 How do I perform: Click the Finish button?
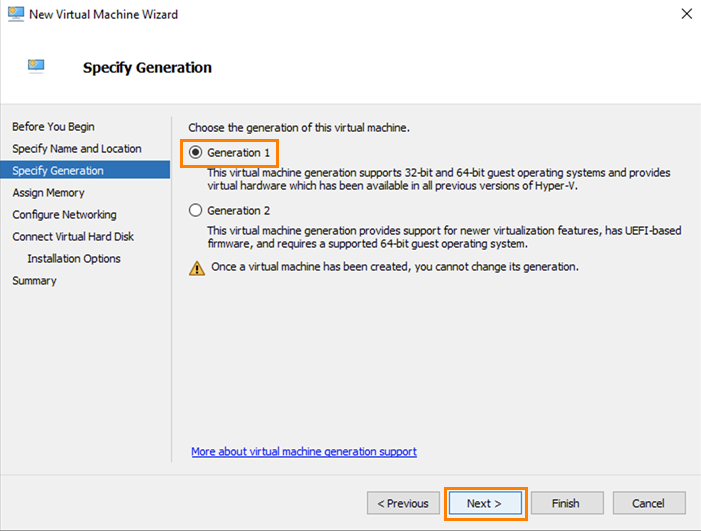[x=567, y=503]
